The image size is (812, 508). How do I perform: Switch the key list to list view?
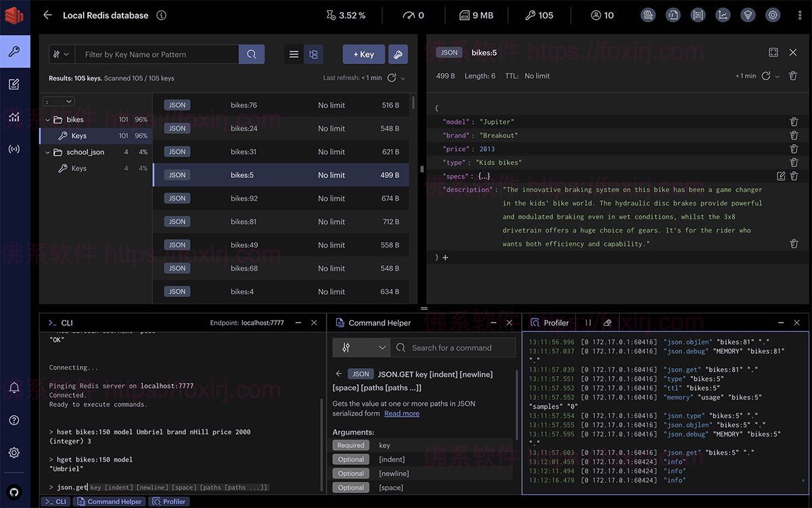[x=294, y=54]
